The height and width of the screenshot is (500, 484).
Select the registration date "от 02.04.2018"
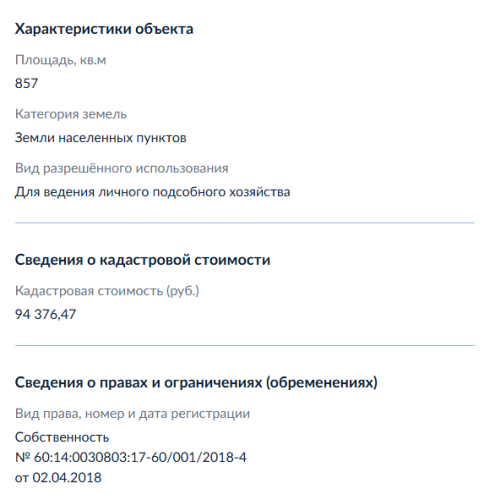pyautogui.click(x=58, y=478)
